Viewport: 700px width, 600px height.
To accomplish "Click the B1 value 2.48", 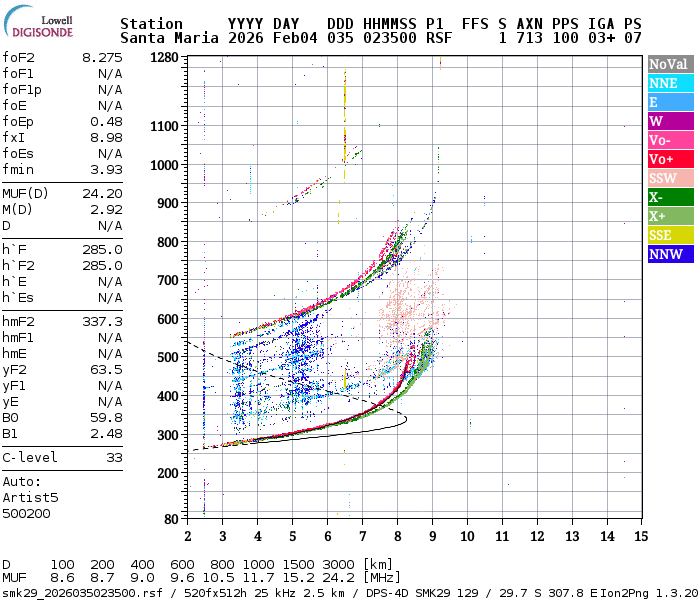I will [106, 433].
